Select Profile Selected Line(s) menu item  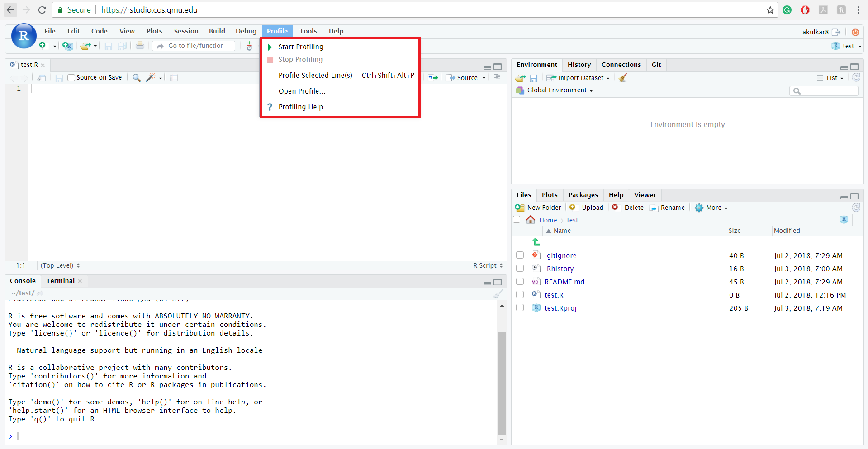pos(339,75)
